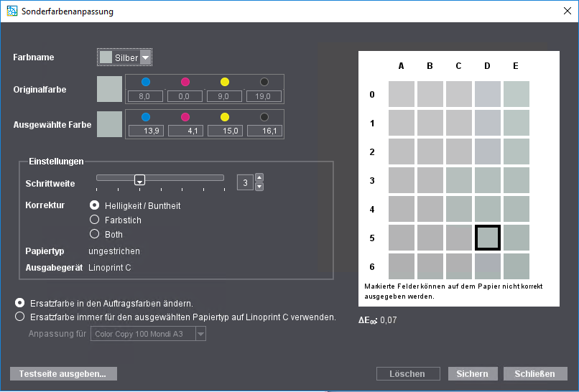This screenshot has height=392, width=579.
Task: Click the selected color black field 16,1
Action: point(264,131)
